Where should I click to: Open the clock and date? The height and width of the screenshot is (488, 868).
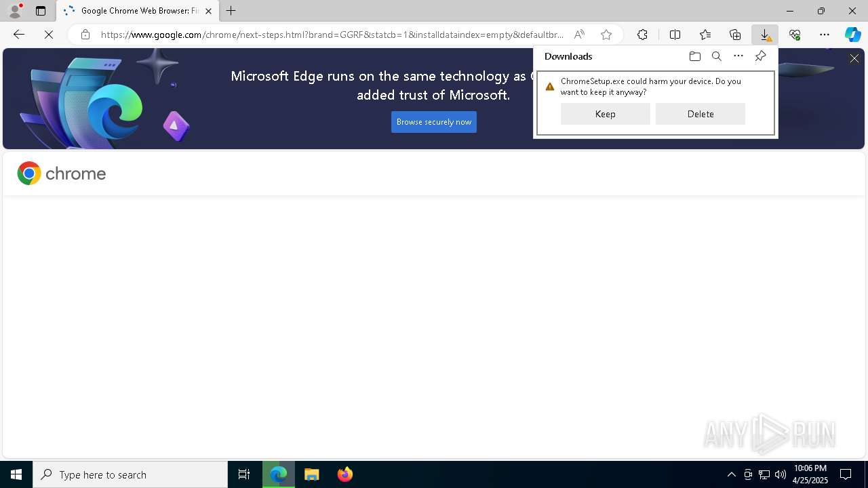pyautogui.click(x=810, y=474)
